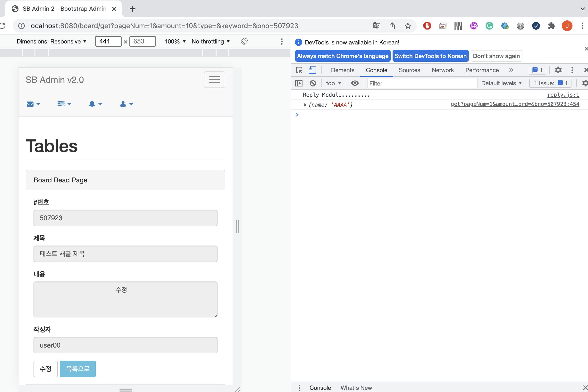Toggle live expression eye icon
Viewport: 588px width, 392px height.
tap(355, 83)
